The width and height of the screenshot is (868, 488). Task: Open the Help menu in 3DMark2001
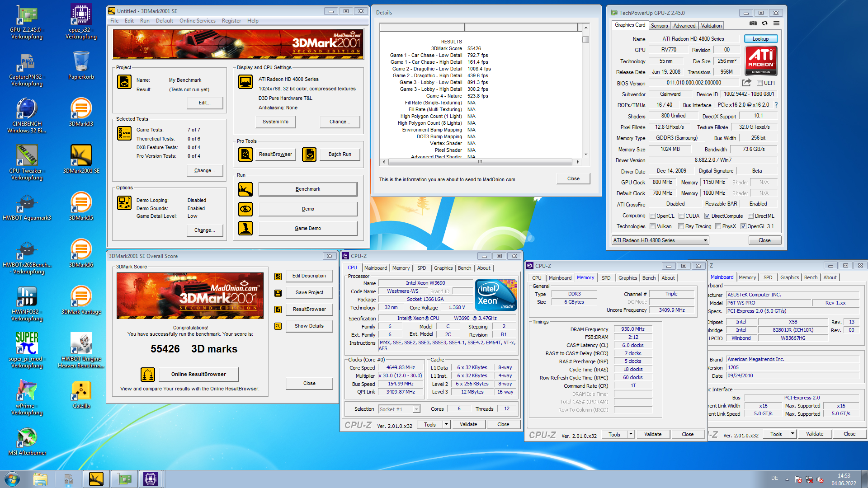(253, 21)
